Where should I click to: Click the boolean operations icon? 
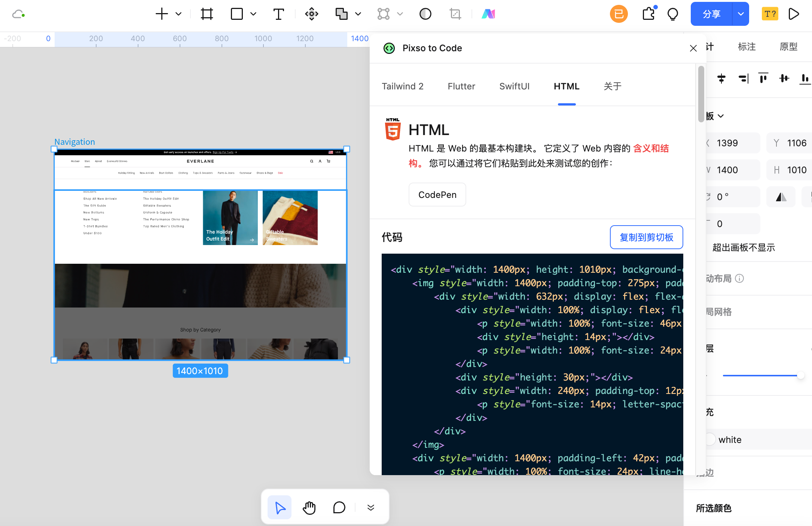click(341, 14)
